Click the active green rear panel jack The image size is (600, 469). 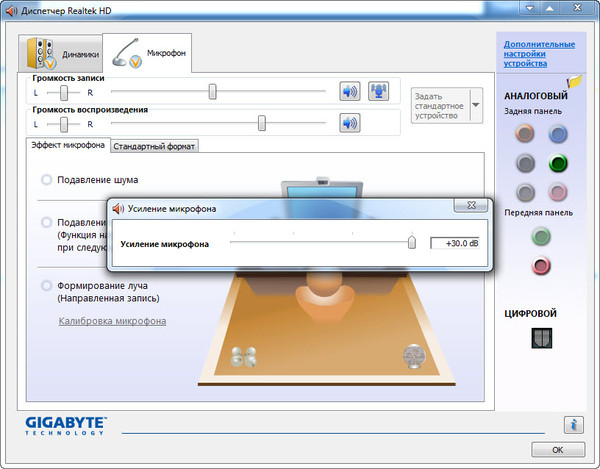(x=558, y=163)
